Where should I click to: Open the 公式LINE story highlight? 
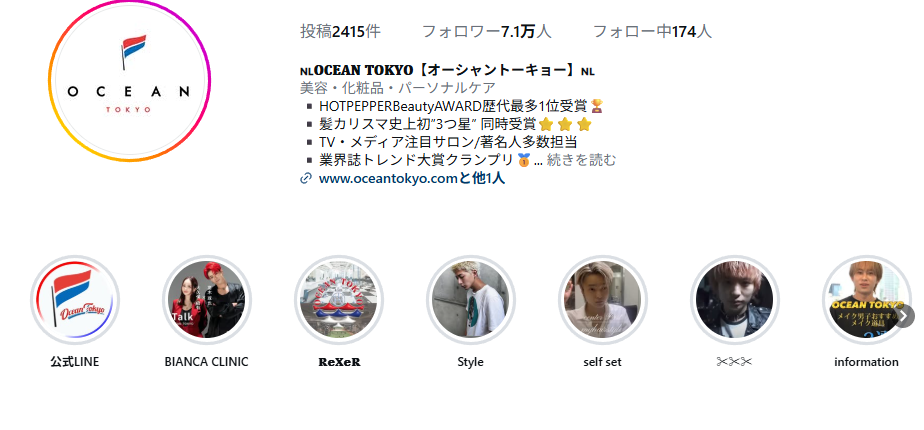[x=75, y=299]
